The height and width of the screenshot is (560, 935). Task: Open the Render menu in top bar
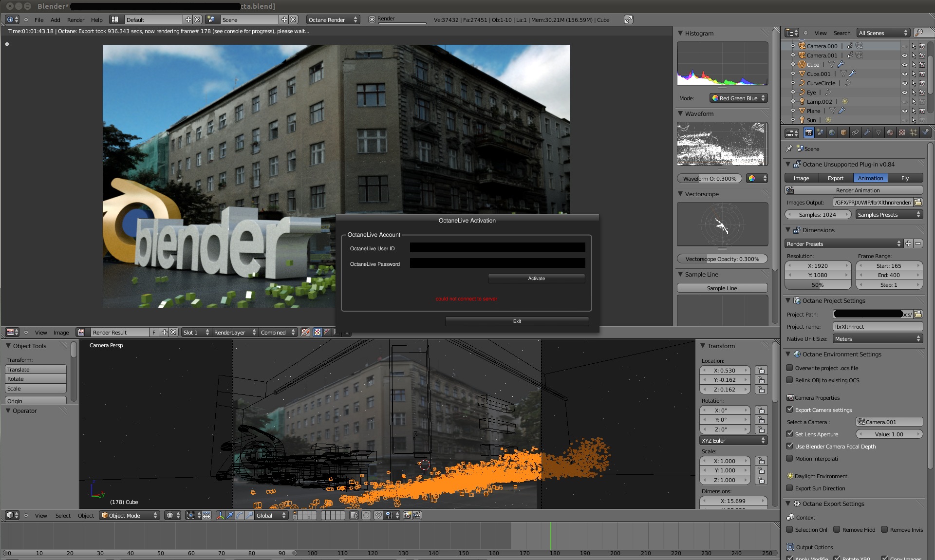pos(75,20)
